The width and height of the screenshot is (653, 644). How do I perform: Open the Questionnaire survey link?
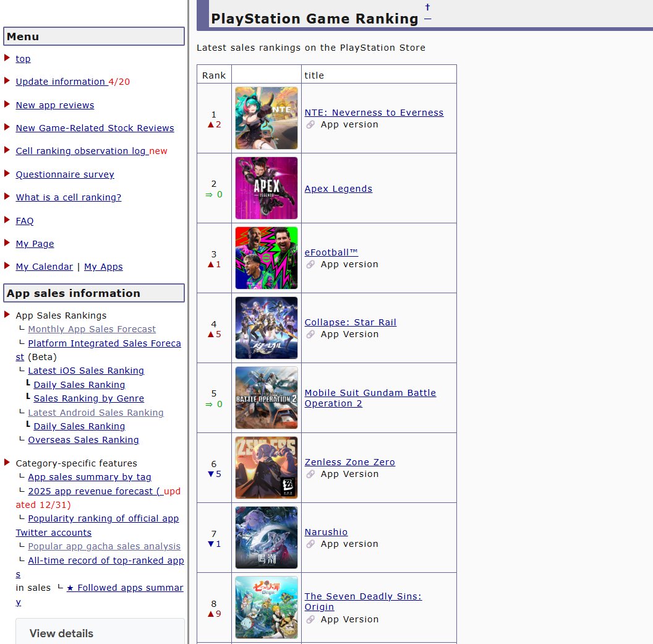tap(65, 174)
